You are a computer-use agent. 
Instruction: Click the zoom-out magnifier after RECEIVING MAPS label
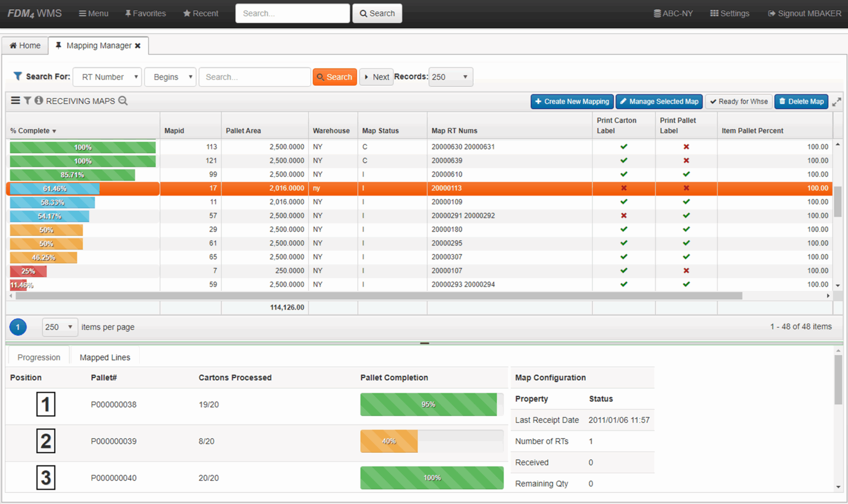click(123, 101)
